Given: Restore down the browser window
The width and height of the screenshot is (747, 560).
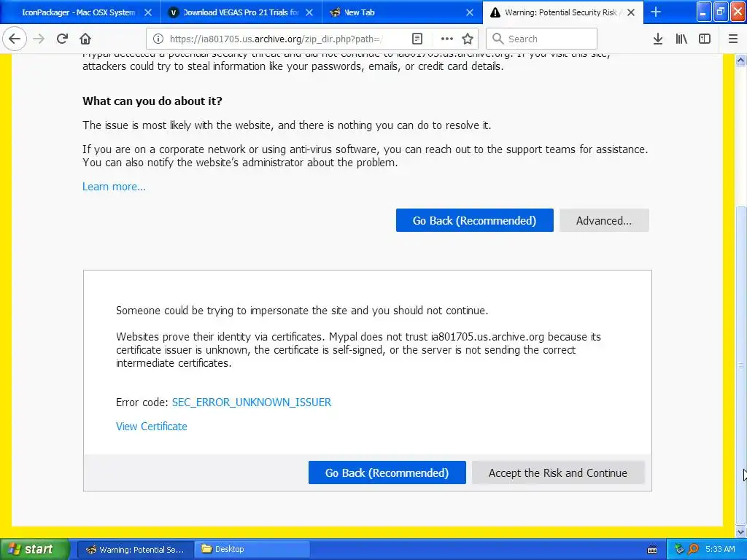Looking at the screenshot, I should (x=721, y=12).
